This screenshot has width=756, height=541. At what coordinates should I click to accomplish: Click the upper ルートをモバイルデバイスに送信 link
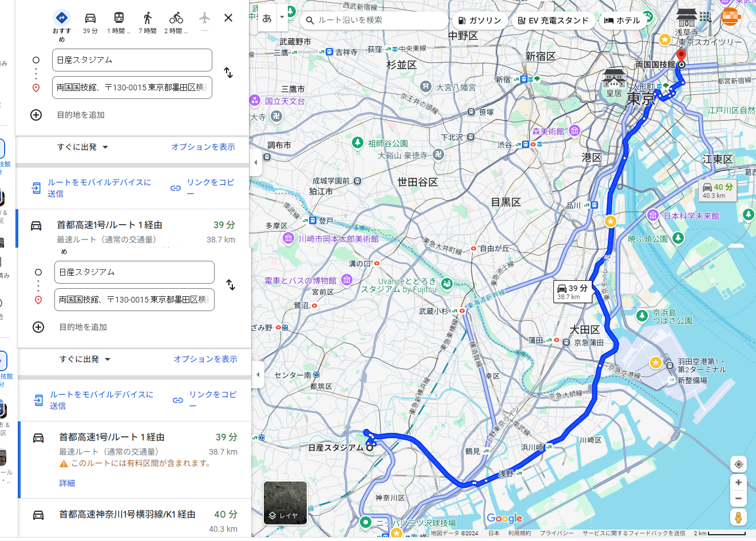click(93, 188)
